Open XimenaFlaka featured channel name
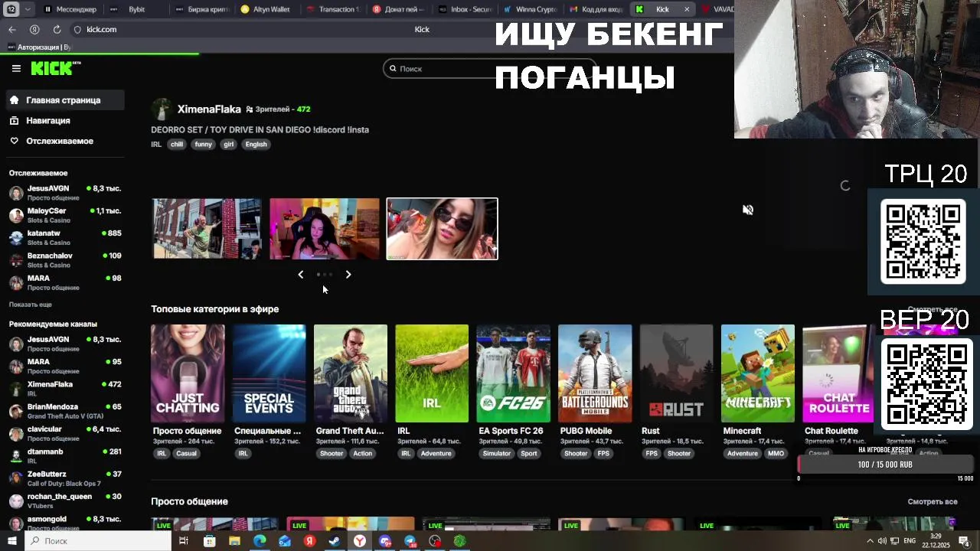 [209, 109]
